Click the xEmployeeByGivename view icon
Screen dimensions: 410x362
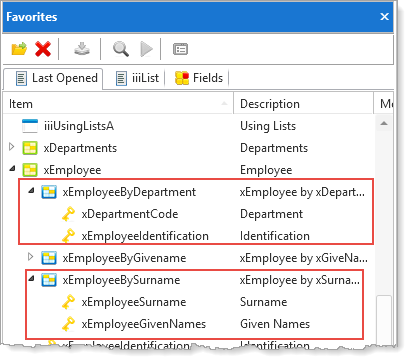point(49,258)
